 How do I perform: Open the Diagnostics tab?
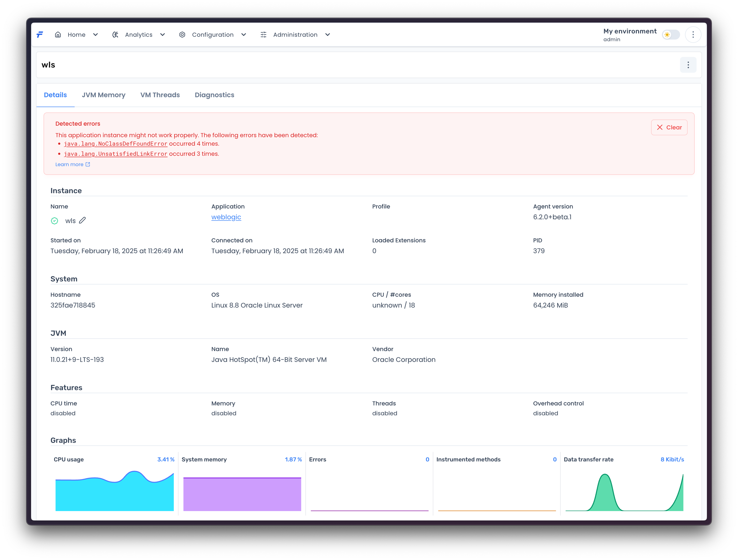(x=214, y=95)
